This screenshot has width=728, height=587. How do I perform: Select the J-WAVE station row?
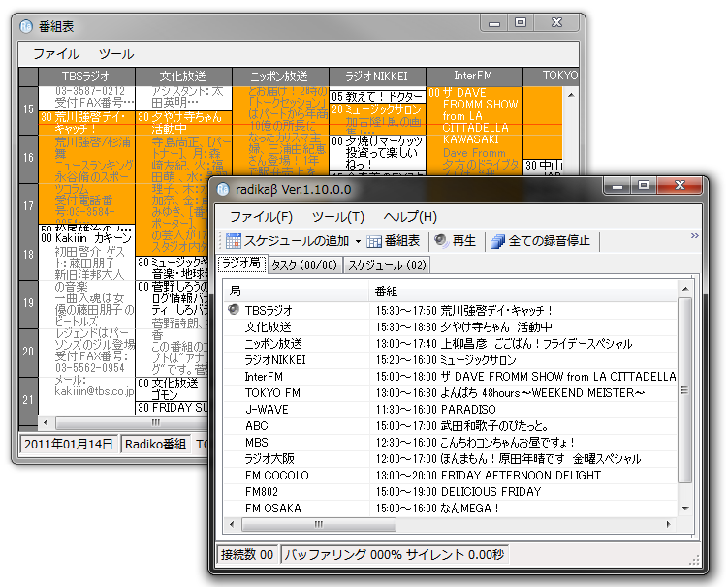click(451, 410)
